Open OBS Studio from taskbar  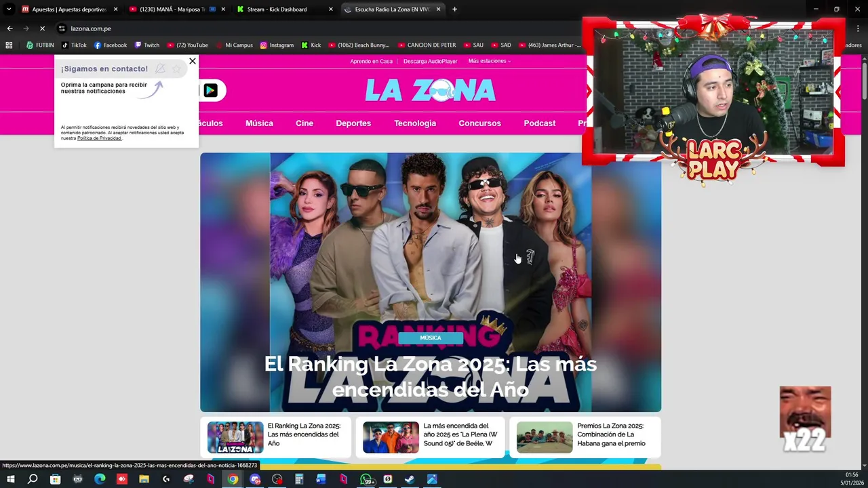coord(277,479)
